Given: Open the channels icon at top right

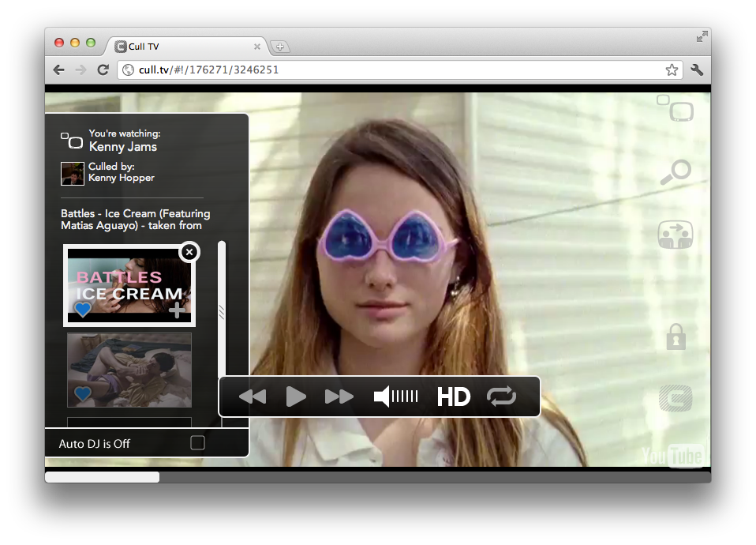Looking at the screenshot, I should click(675, 108).
